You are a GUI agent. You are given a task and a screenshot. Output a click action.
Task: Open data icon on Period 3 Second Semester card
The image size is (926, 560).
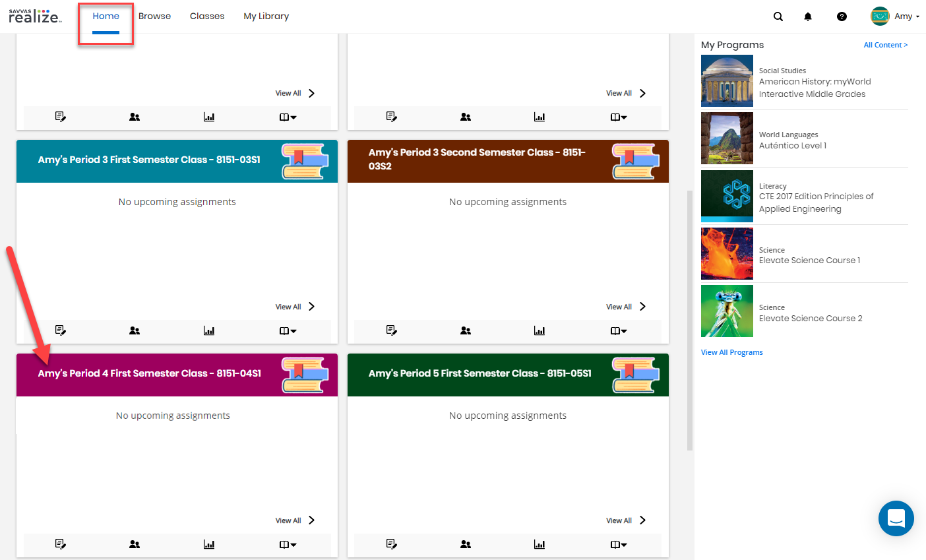pos(540,330)
